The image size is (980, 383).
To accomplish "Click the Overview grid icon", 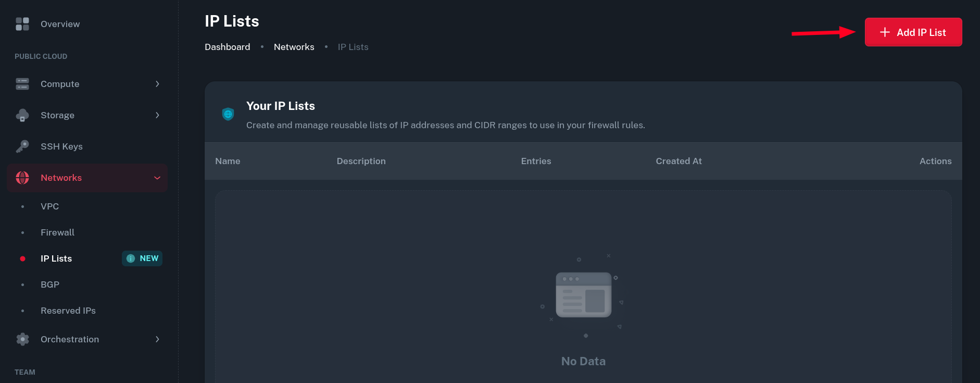I will pos(22,24).
